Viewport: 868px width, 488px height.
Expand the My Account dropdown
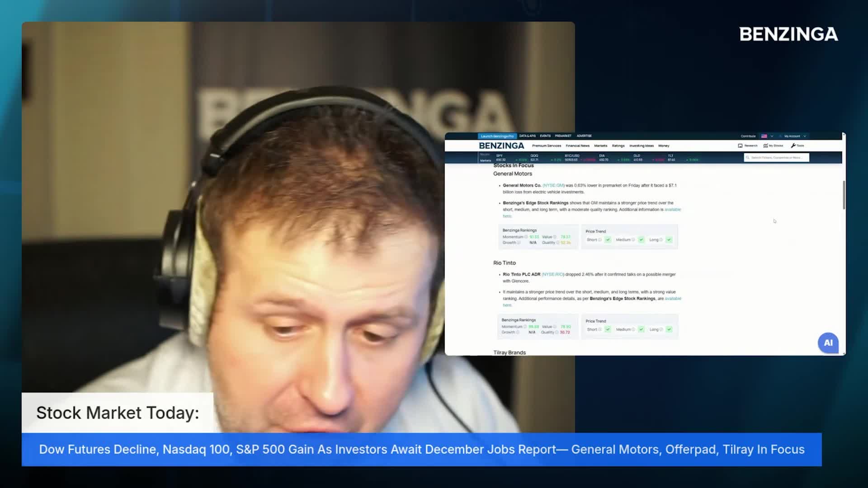coord(805,136)
